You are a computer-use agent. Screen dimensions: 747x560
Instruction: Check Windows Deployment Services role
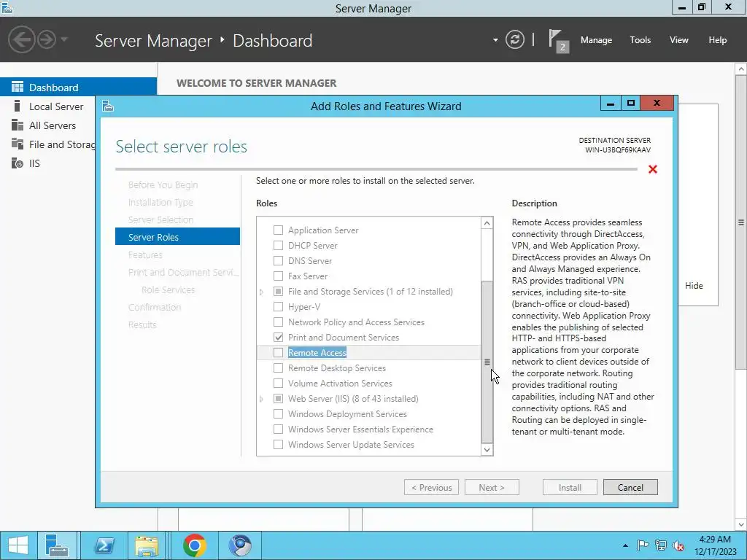click(278, 414)
